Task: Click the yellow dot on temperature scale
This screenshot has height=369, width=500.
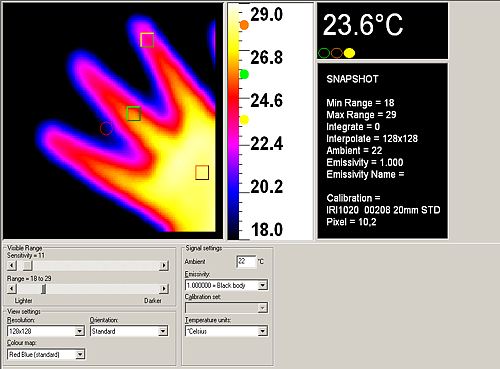Action: pyautogui.click(x=244, y=120)
